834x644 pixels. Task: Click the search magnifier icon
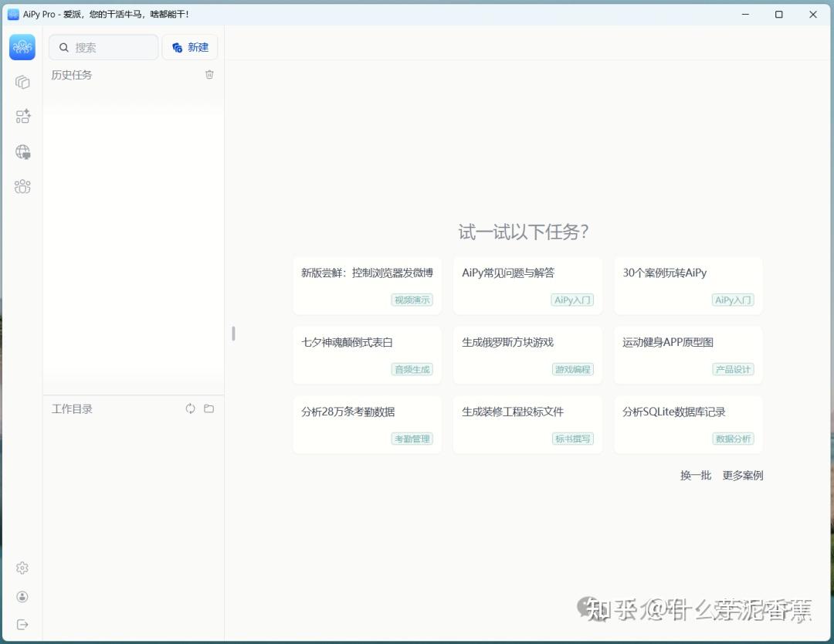tap(64, 47)
